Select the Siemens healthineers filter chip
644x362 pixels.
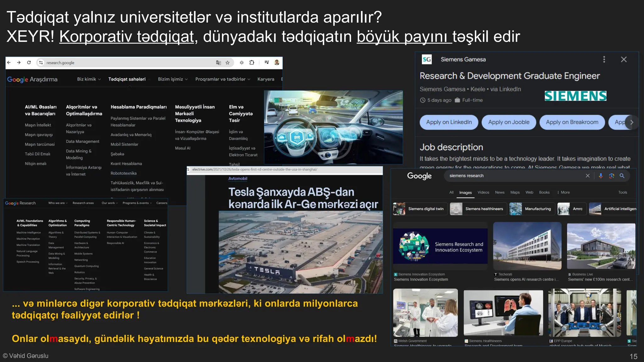478,209
